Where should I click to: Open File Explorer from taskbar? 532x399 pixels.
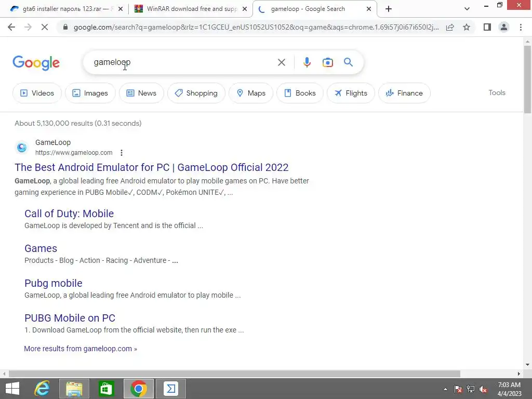tap(74, 389)
